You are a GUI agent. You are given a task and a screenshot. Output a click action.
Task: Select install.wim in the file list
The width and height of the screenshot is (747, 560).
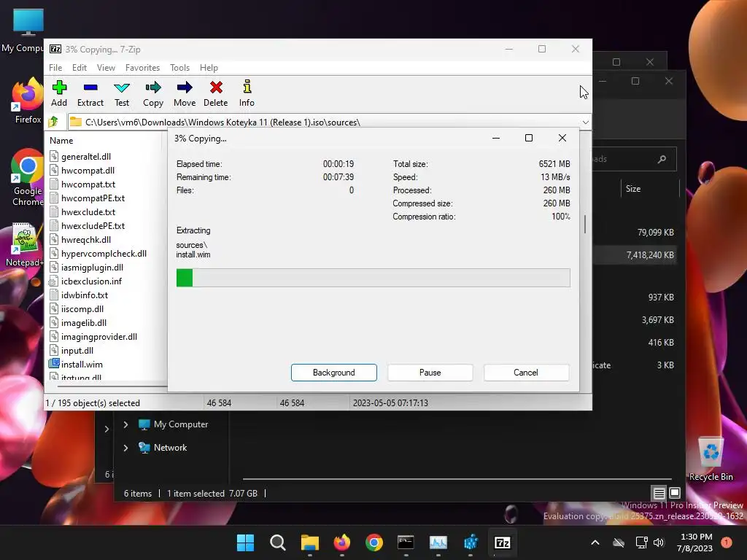point(82,364)
